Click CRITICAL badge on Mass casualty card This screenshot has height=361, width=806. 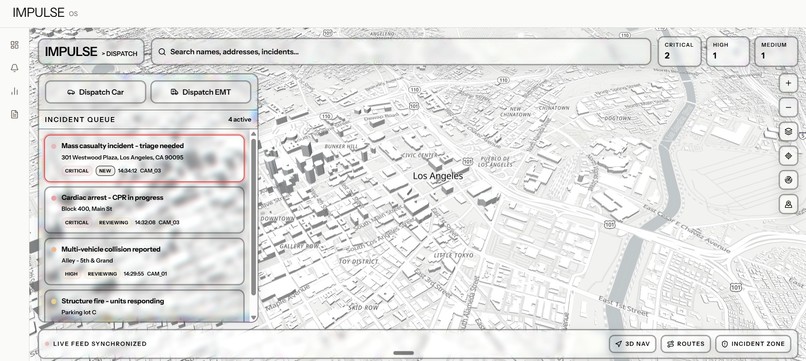click(x=77, y=171)
